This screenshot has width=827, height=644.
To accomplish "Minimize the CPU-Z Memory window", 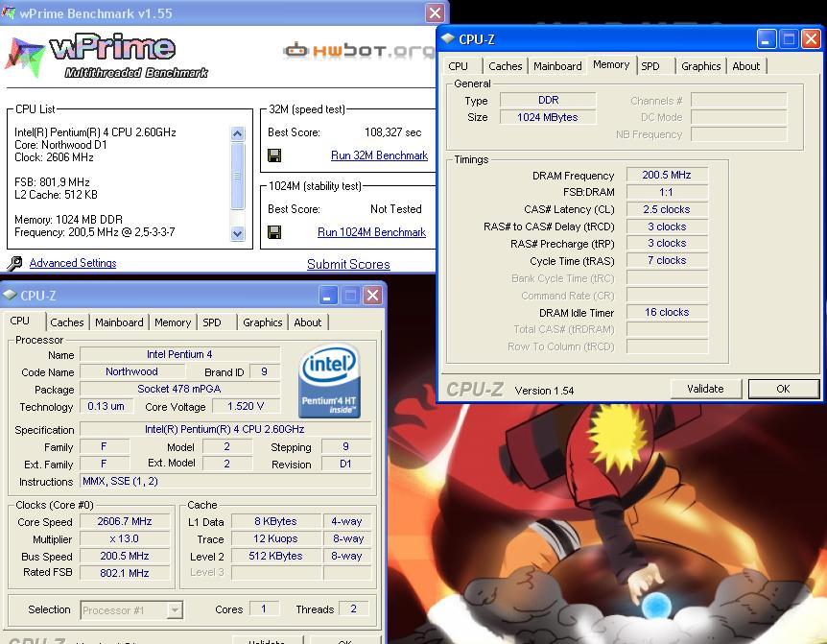I will (766, 39).
